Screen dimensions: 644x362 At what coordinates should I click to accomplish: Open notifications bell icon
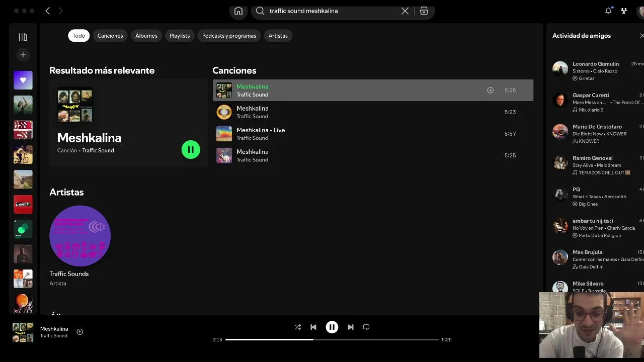[x=608, y=11]
